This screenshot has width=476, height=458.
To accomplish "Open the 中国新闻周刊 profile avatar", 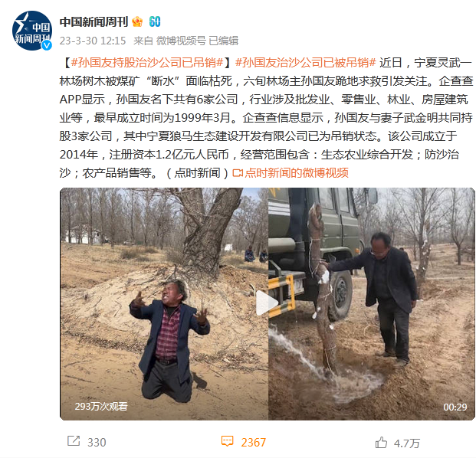I will pos(32,31).
